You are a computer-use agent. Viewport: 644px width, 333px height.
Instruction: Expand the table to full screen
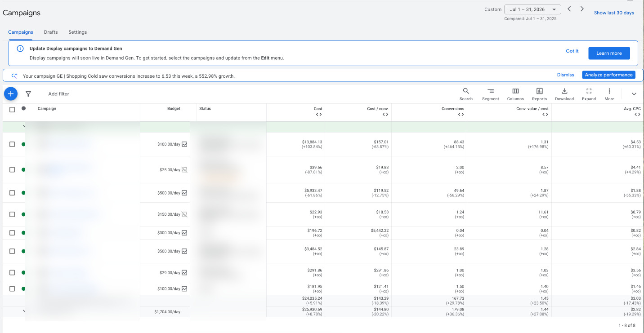(x=589, y=94)
